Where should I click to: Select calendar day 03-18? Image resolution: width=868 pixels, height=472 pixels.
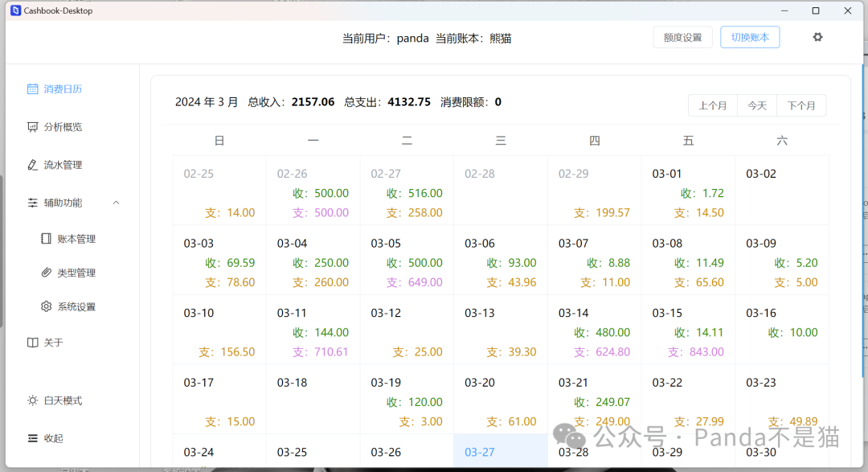[x=313, y=399]
